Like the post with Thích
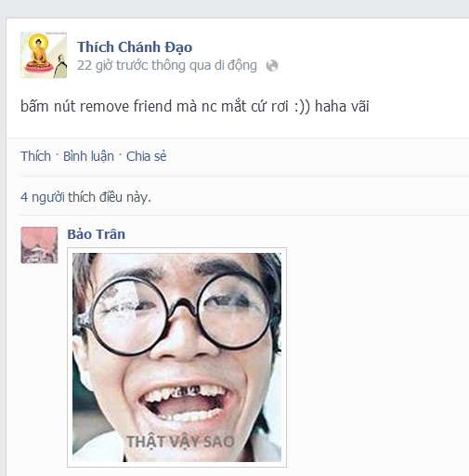469x476 pixels. click(x=35, y=156)
